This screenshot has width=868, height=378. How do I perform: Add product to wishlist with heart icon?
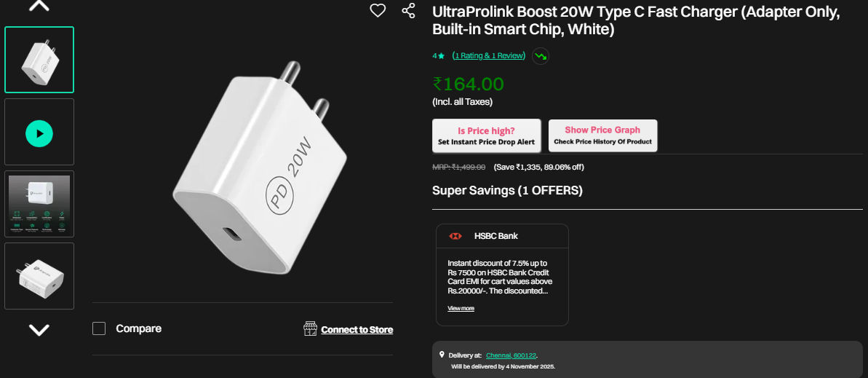[378, 11]
